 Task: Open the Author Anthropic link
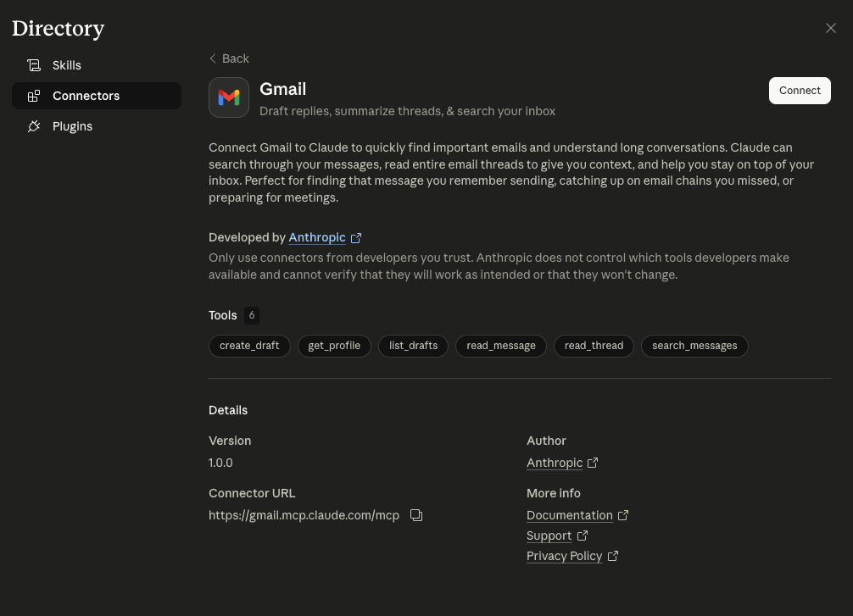pos(555,463)
